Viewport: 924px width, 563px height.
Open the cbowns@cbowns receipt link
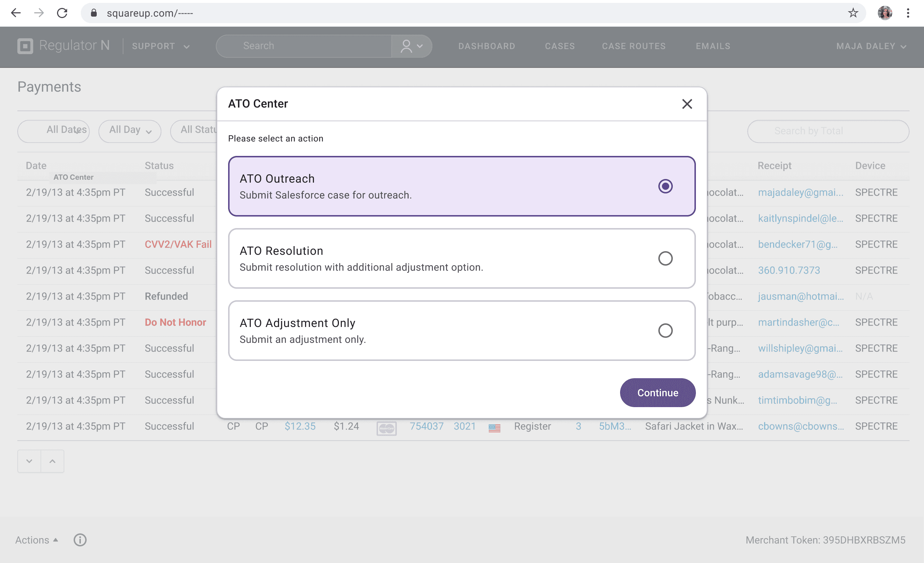point(801,426)
